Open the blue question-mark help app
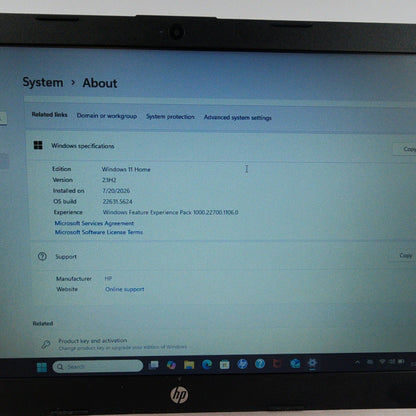416x416 pixels. point(260,364)
